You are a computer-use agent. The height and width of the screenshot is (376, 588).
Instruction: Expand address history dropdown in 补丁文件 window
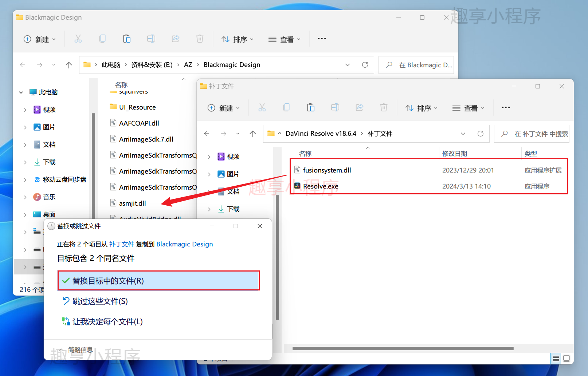pyautogui.click(x=463, y=134)
